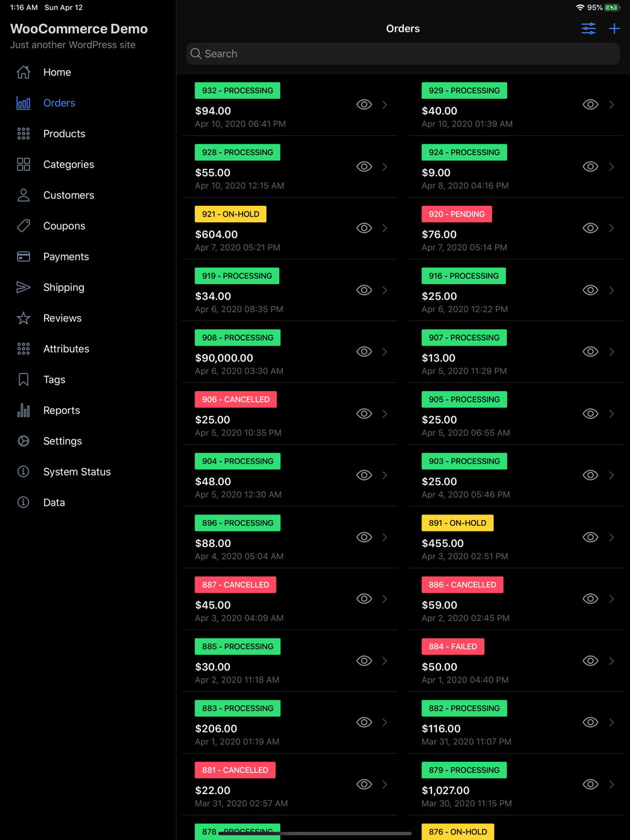The height and width of the screenshot is (840, 630).
Task: Click the Reports chart icon
Action: tap(23, 410)
